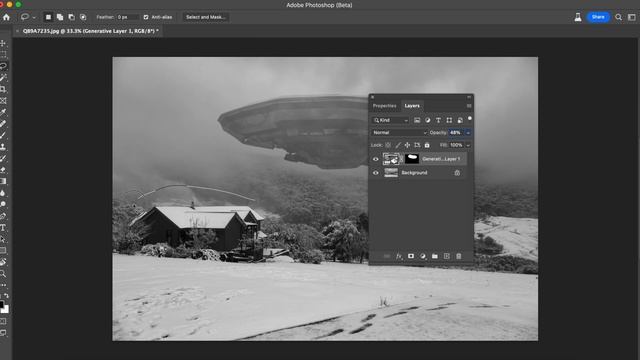Image resolution: width=640 pixels, height=360 pixels.
Task: Toggle Anti-alias checkbox
Action: (146, 17)
